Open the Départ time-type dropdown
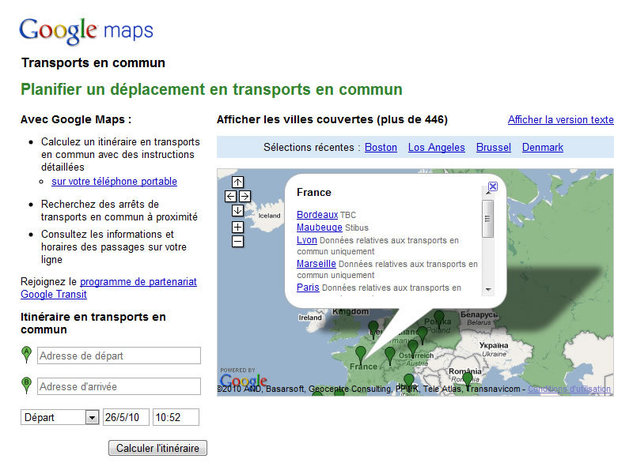Screen dimensions: 633x474 92,417
